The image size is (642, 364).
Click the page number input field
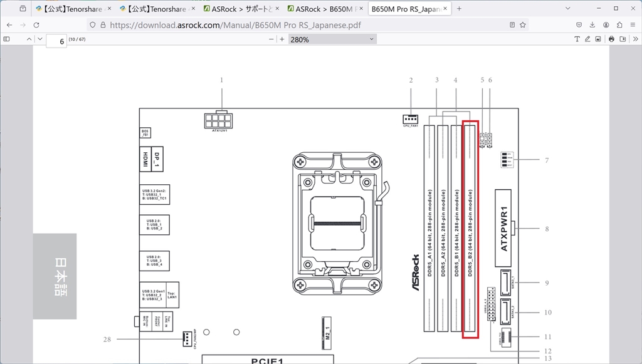pos(56,41)
